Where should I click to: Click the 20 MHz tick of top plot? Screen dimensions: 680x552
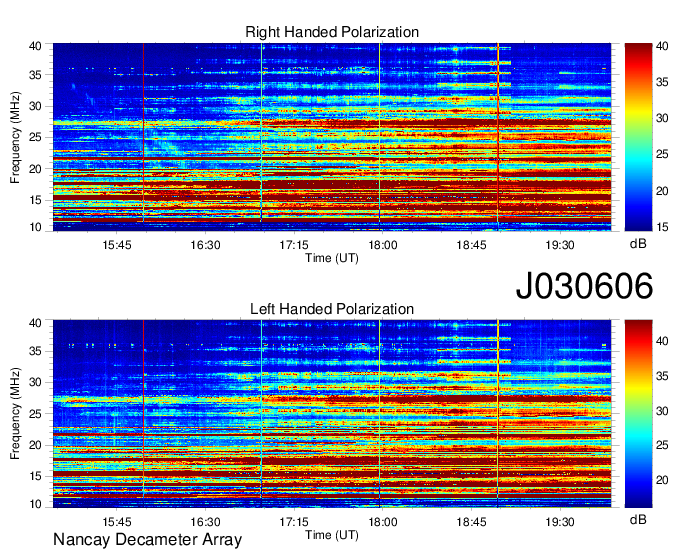pyautogui.click(x=35, y=169)
